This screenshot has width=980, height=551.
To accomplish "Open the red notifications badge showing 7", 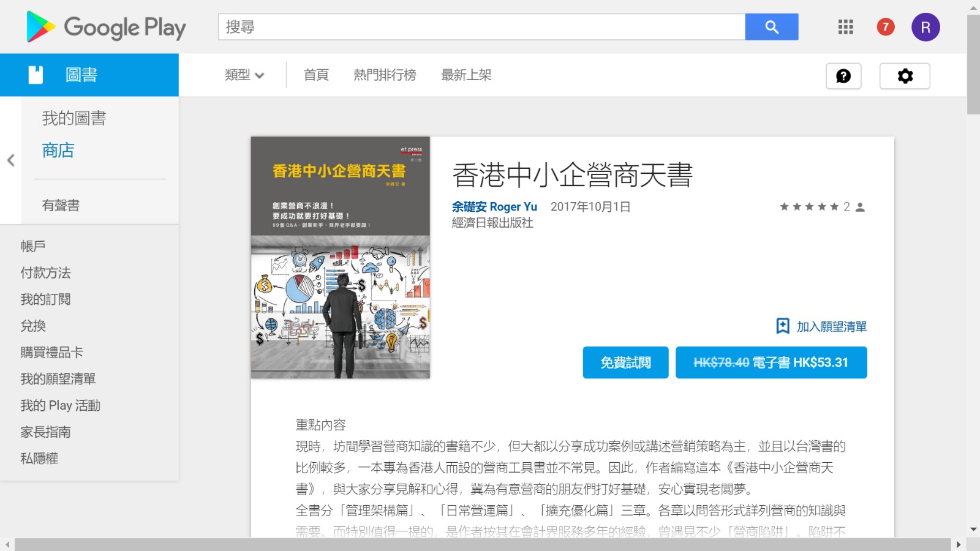I will (886, 27).
